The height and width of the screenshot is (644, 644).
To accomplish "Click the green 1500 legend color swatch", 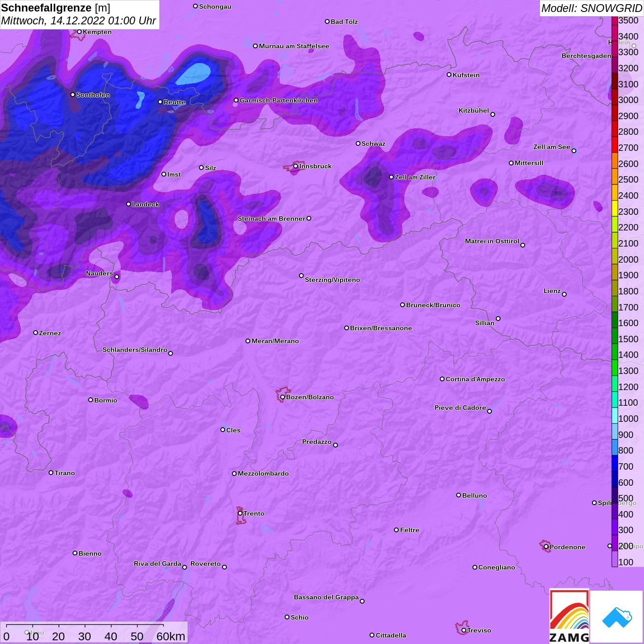I will click(x=615, y=335).
